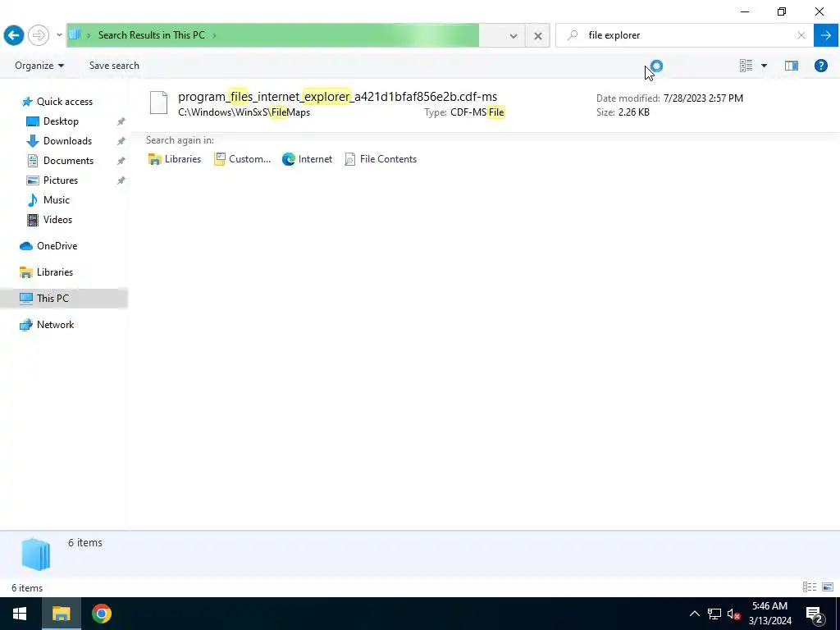Image resolution: width=840 pixels, height=630 pixels.
Task: Click the Size 2.26 KB value
Action: click(x=634, y=112)
